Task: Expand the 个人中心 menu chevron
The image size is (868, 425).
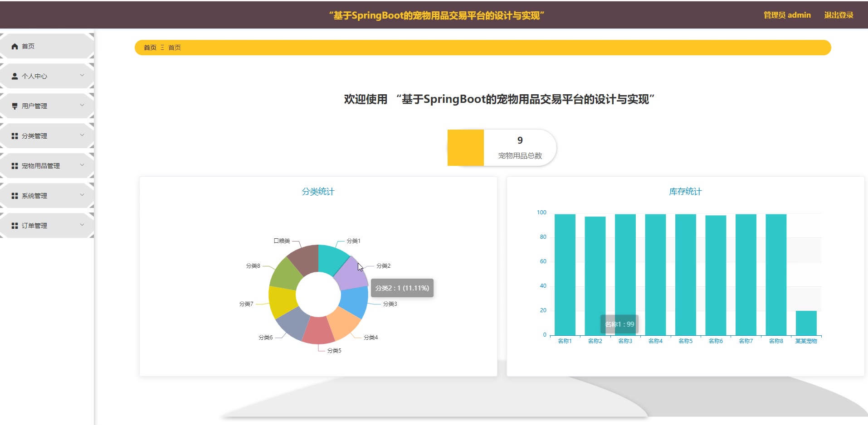Action: [82, 75]
